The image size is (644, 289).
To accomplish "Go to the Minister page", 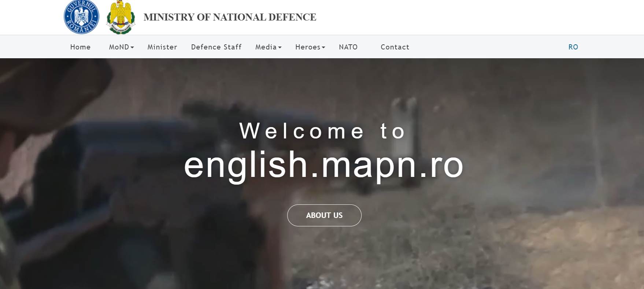I will tap(162, 47).
